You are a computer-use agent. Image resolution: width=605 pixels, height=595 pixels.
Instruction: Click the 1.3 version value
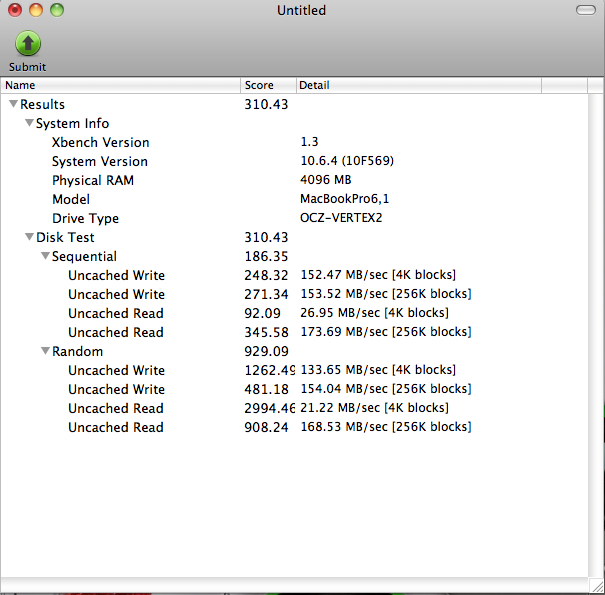tap(309, 142)
